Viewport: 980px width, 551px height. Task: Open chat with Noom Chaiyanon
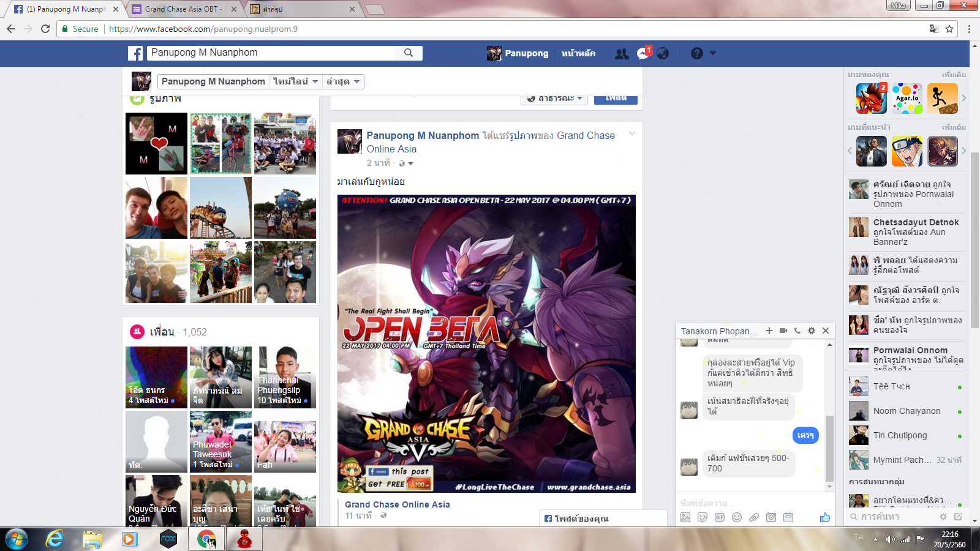[x=907, y=411]
